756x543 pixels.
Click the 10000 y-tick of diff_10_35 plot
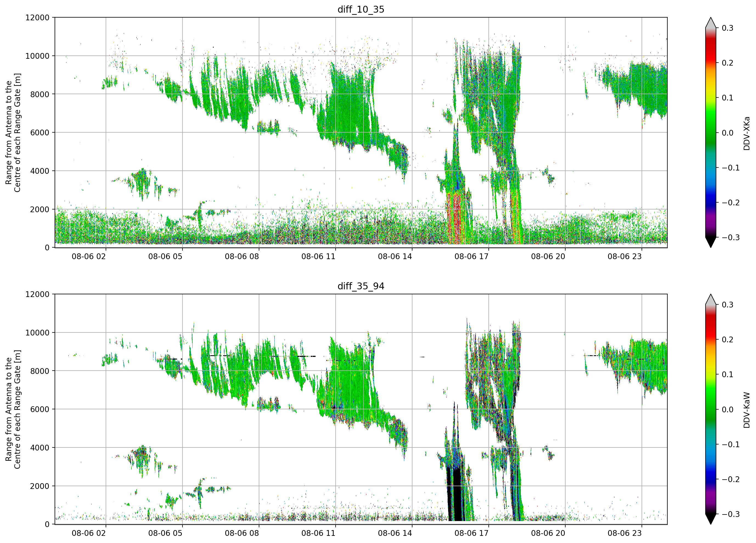point(37,56)
